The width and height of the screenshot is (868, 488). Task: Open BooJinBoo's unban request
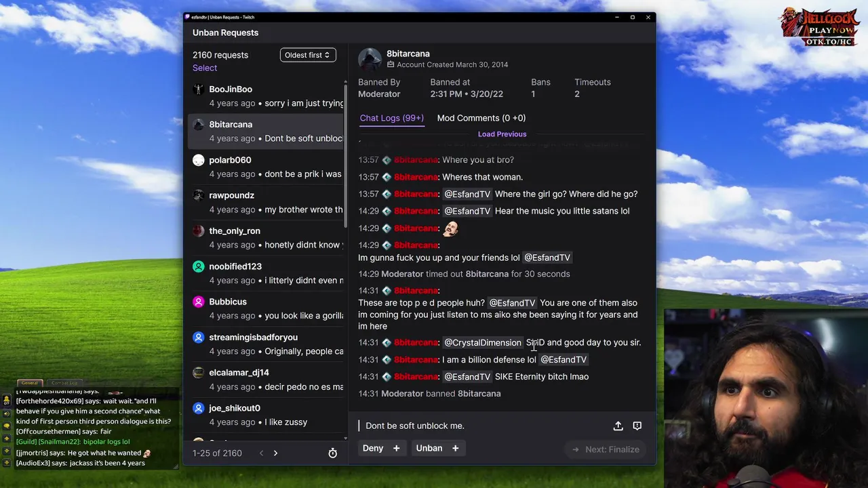click(x=267, y=96)
